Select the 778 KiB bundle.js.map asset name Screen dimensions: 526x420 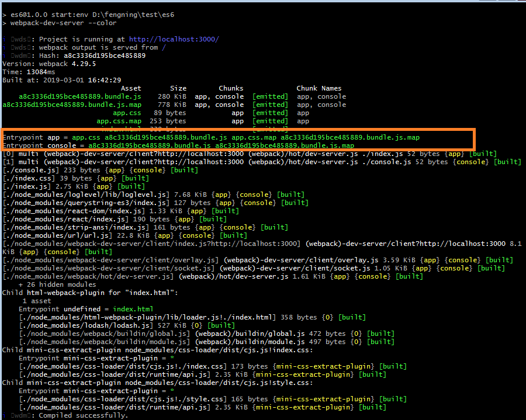[x=72, y=105]
